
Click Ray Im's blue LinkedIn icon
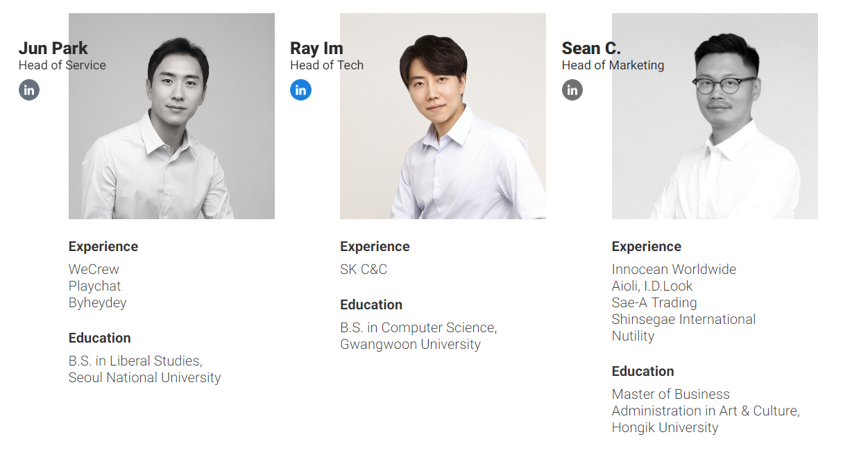pos(300,89)
